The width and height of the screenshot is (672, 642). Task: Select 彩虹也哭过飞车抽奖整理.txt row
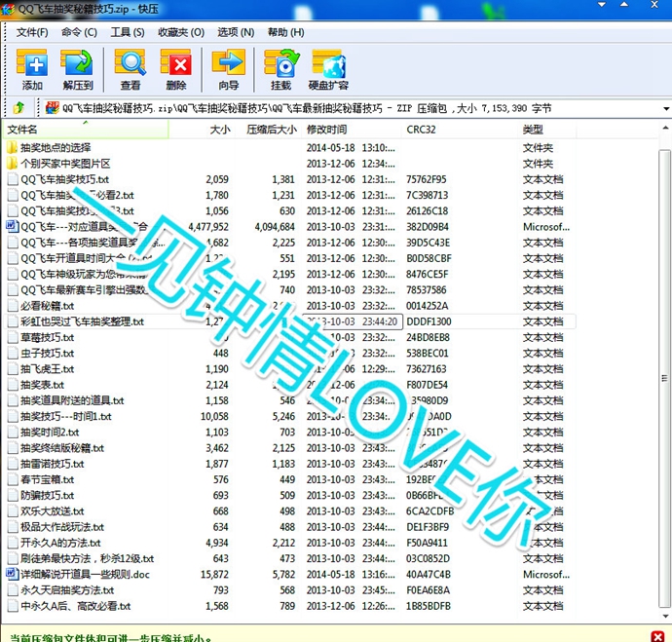coord(289,321)
